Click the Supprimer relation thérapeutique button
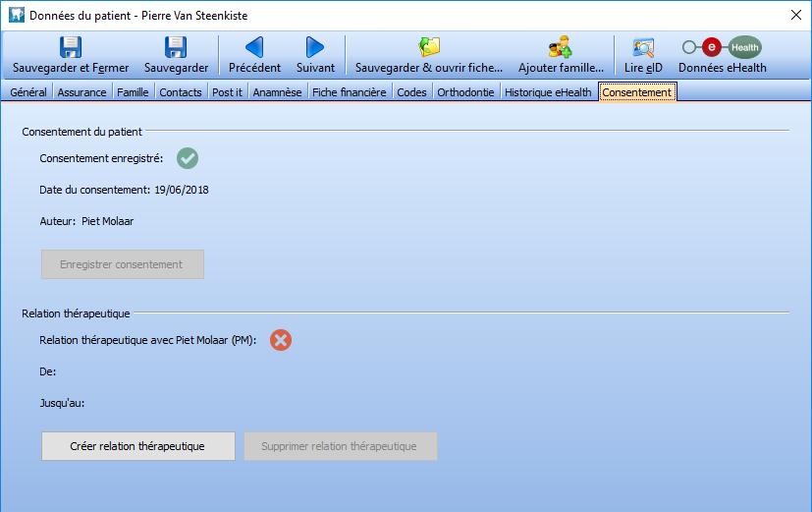 pos(341,446)
